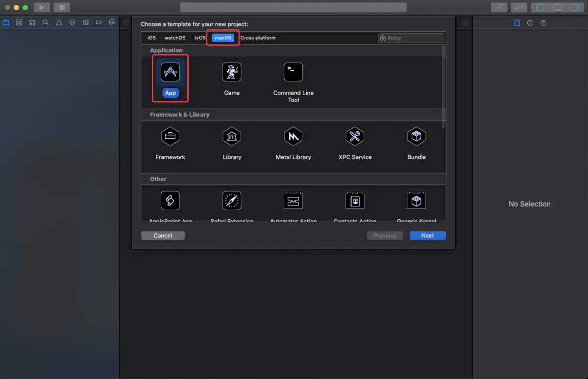Switch to the iOS tab
The width and height of the screenshot is (588, 379).
tap(151, 38)
